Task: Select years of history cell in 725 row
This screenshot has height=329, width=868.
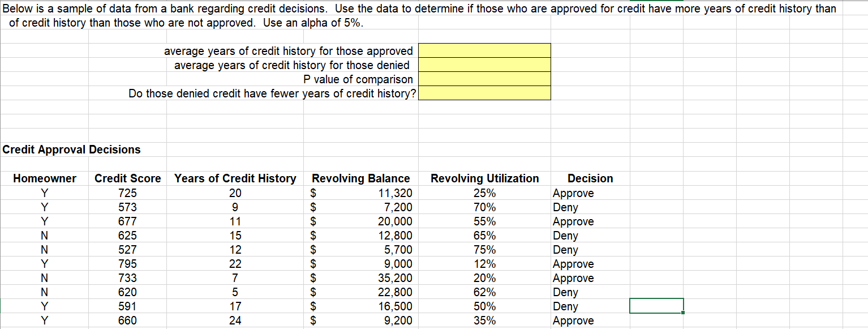Action: pos(235,193)
